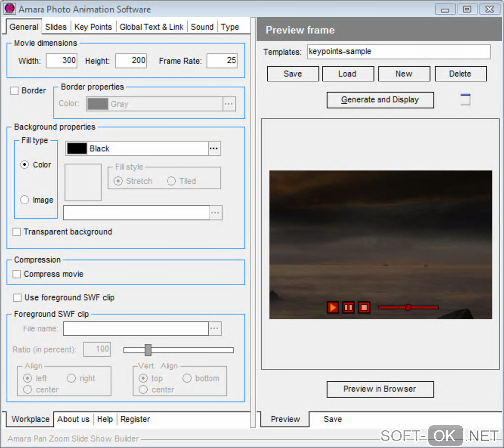This screenshot has width=504, height=448.
Task: Select the bottom Preview tab
Action: click(285, 419)
